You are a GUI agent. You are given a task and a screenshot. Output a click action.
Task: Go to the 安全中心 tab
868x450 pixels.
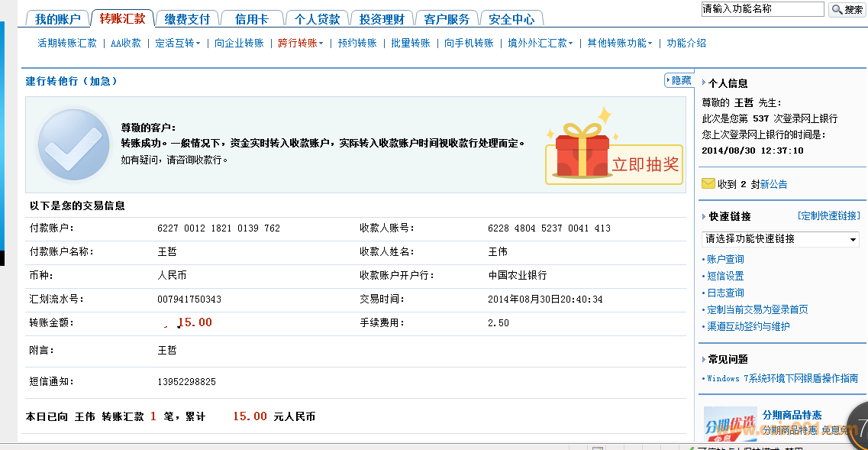[x=511, y=18]
